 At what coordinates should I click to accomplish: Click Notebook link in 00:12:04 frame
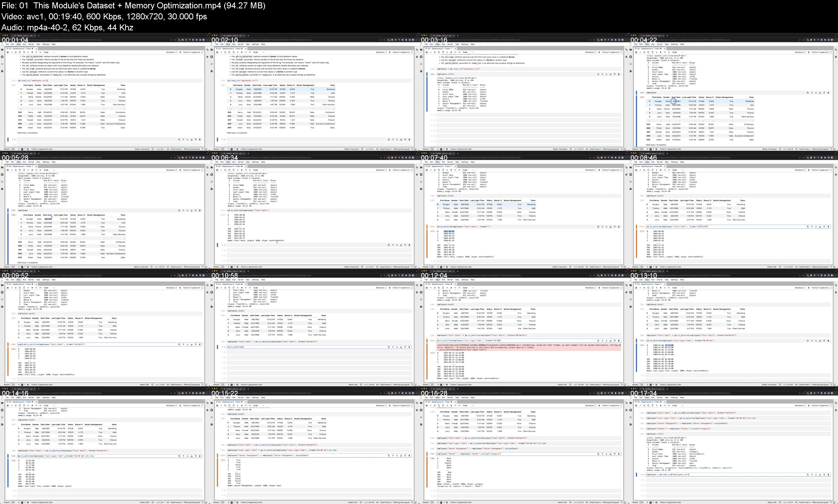tap(591, 288)
